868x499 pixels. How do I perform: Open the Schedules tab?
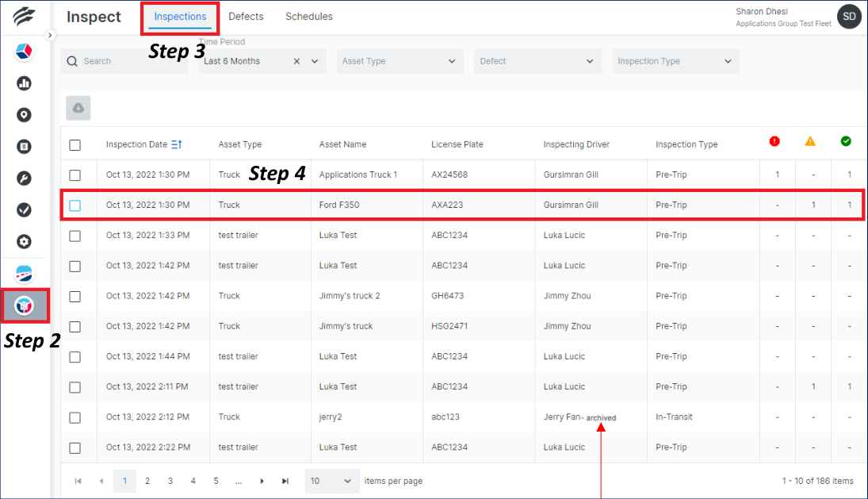pos(308,16)
